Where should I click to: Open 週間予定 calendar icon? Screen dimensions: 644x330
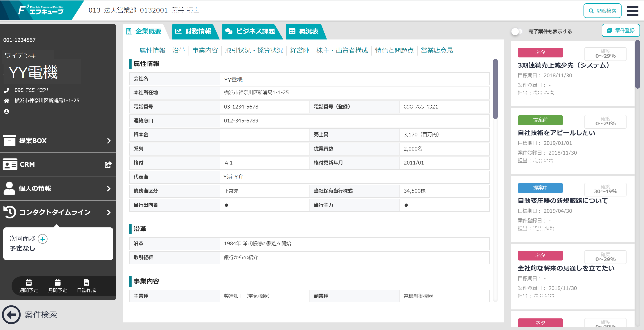coord(29,282)
